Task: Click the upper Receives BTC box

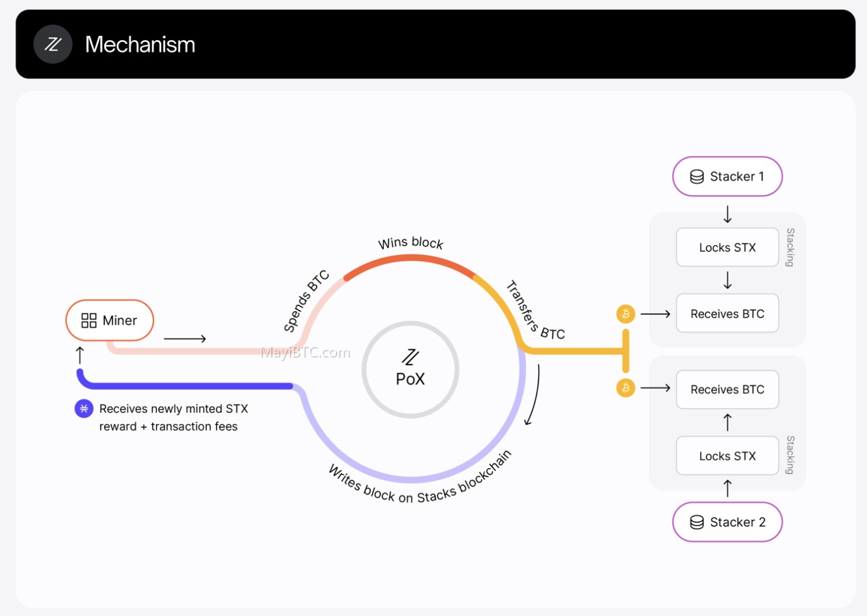Action: tap(727, 314)
